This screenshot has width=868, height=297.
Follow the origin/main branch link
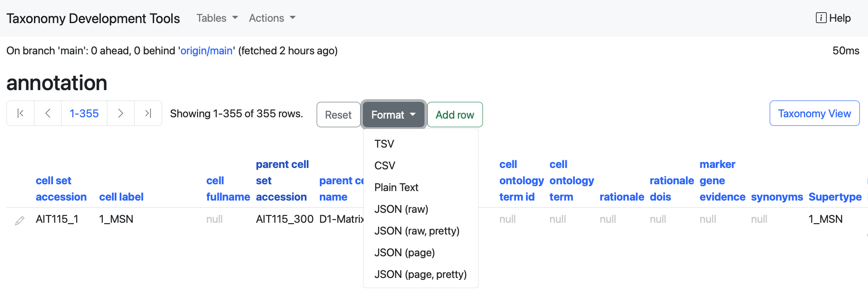[207, 51]
